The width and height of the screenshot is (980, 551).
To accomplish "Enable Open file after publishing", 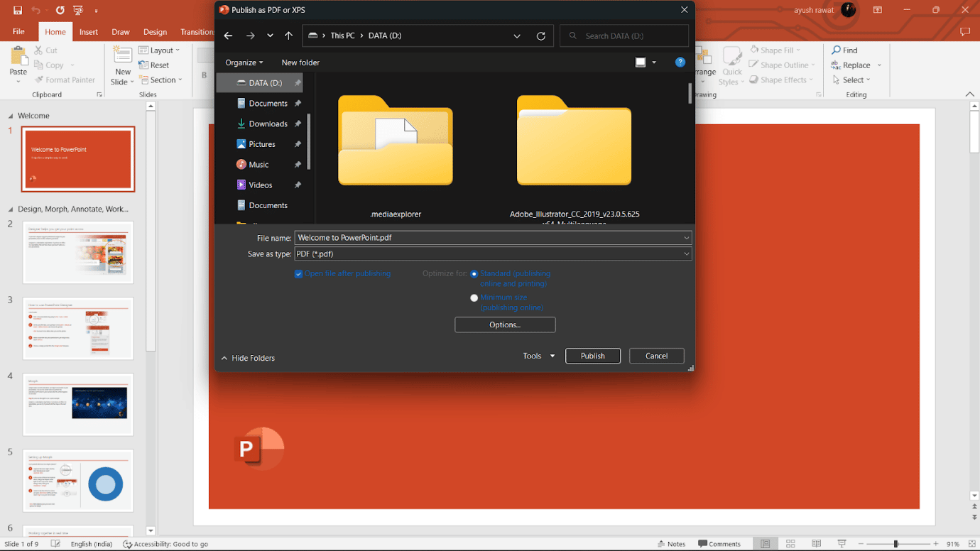I will 298,273.
